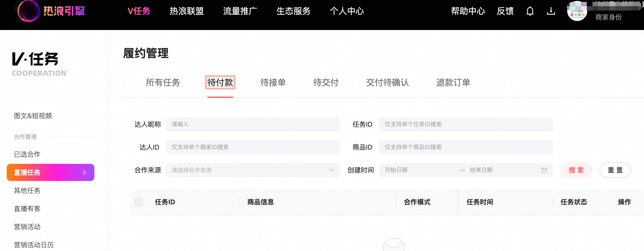The width and height of the screenshot is (644, 251).
Task: Click the 重置 button
Action: point(615,170)
